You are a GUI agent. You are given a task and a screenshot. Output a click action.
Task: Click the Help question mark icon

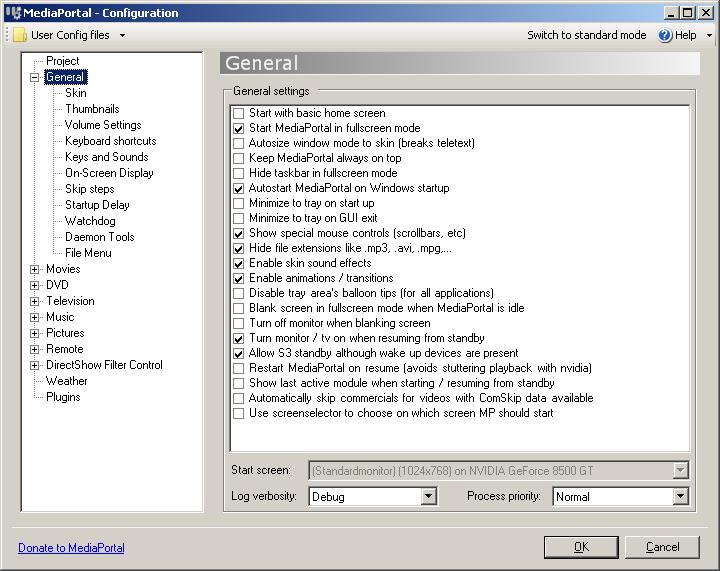pyautogui.click(x=665, y=35)
